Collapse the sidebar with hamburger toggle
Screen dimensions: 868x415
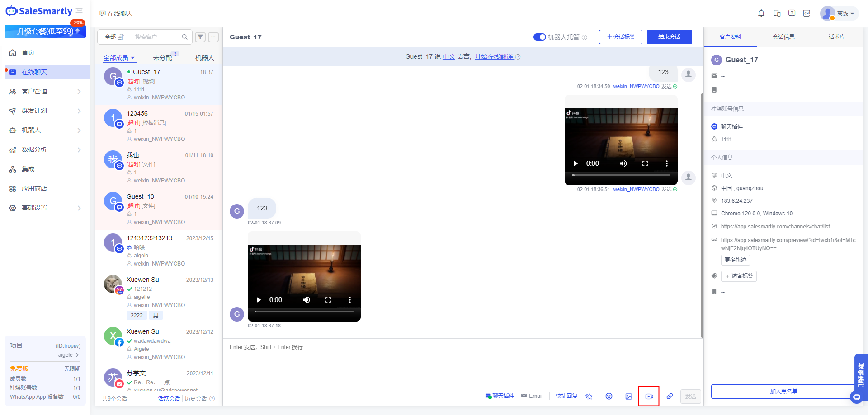pyautogui.click(x=80, y=11)
